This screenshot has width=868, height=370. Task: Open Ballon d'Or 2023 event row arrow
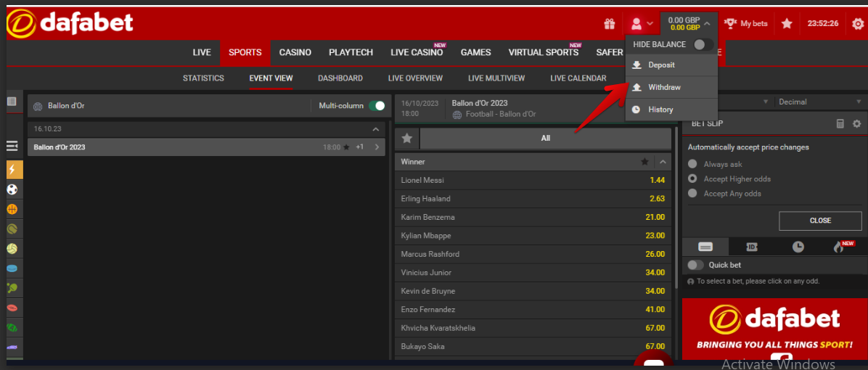(x=377, y=147)
